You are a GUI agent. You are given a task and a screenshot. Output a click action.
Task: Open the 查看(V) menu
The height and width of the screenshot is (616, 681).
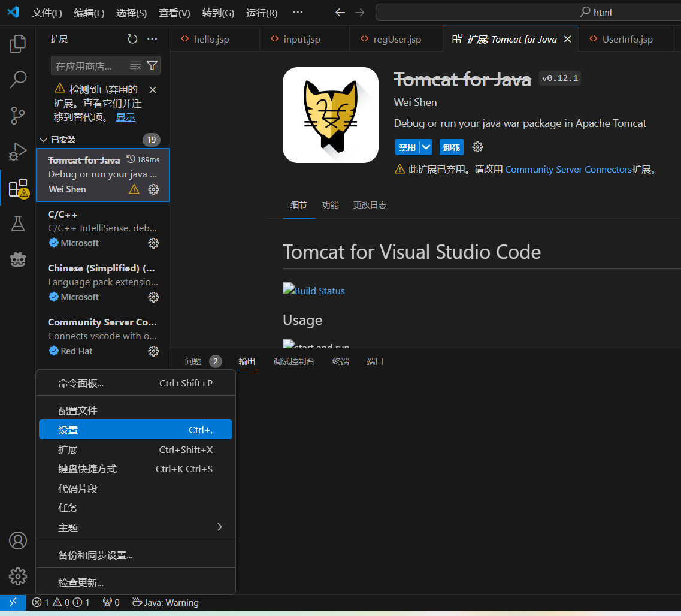174,13
